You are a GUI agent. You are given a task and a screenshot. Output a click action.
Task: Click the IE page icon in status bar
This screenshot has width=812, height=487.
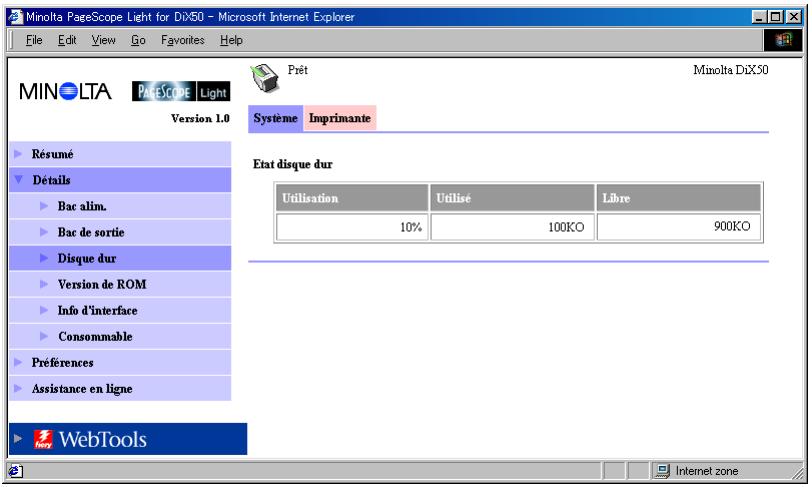tap(15, 471)
